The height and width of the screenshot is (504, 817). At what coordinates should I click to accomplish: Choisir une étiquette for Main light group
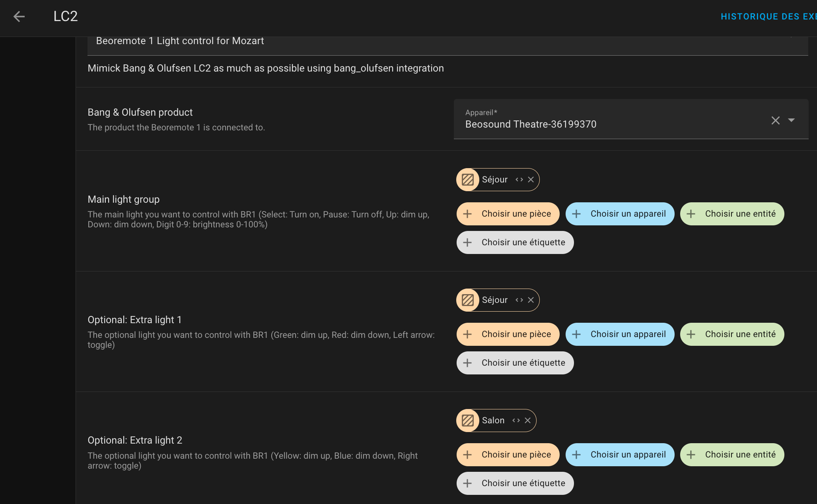pos(515,242)
